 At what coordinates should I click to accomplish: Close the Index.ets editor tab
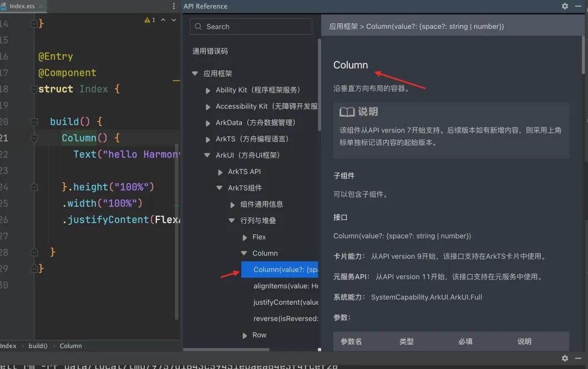click(x=41, y=6)
